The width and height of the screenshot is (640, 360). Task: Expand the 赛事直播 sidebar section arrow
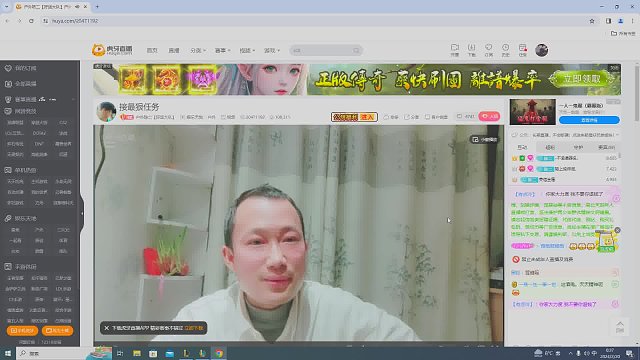73,99
